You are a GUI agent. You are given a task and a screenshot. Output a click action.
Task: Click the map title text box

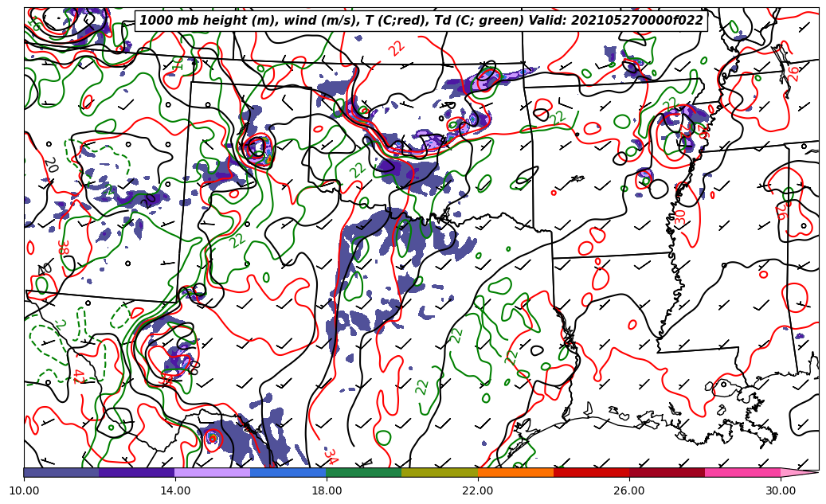pos(421,21)
